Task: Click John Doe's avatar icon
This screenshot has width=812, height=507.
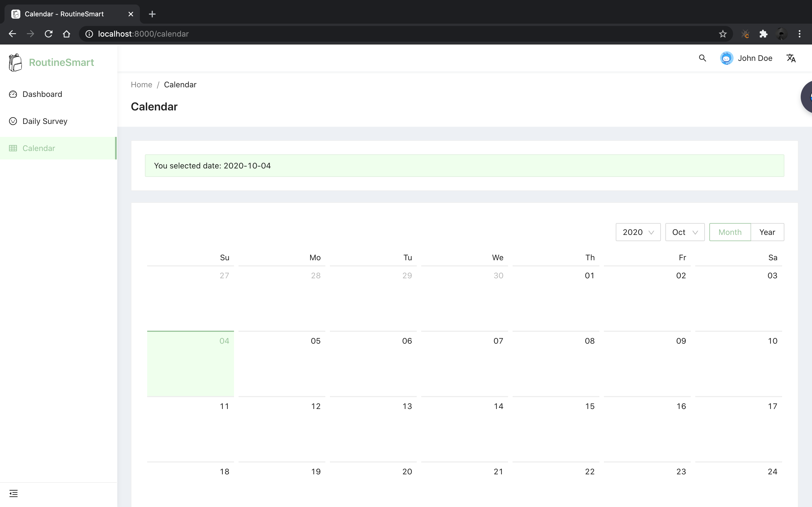Action: click(x=727, y=58)
